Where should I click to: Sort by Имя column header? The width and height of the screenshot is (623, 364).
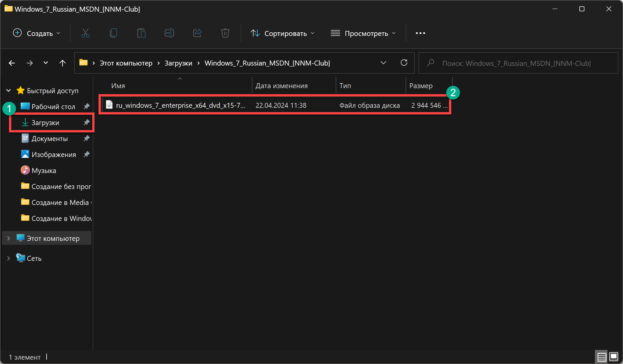point(118,86)
